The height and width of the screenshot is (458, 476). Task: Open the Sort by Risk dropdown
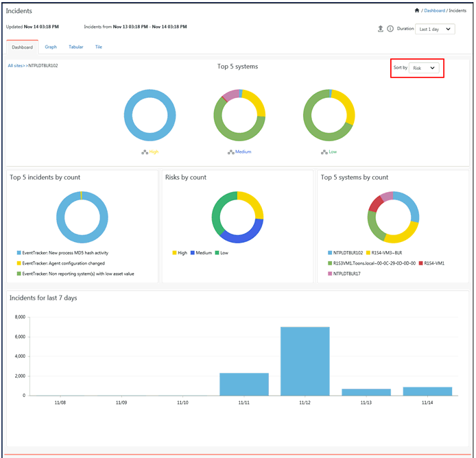pos(425,68)
